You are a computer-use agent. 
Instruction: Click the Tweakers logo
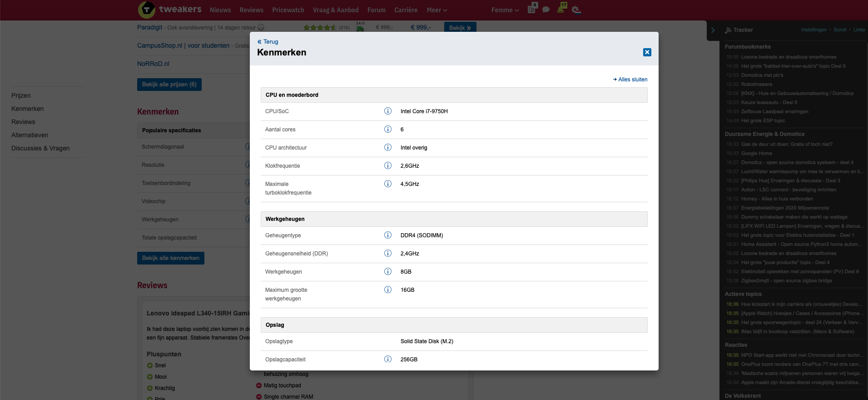170,10
